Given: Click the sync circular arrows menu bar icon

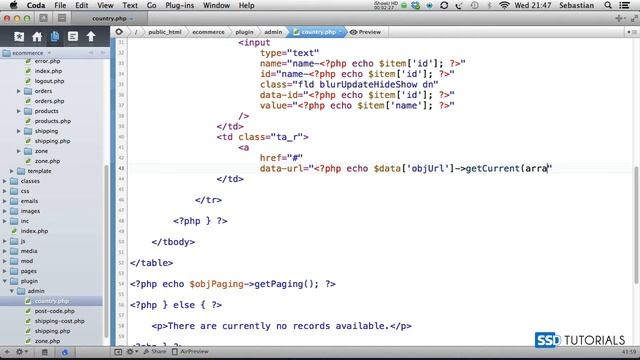Looking at the screenshot, I should 444,5.
